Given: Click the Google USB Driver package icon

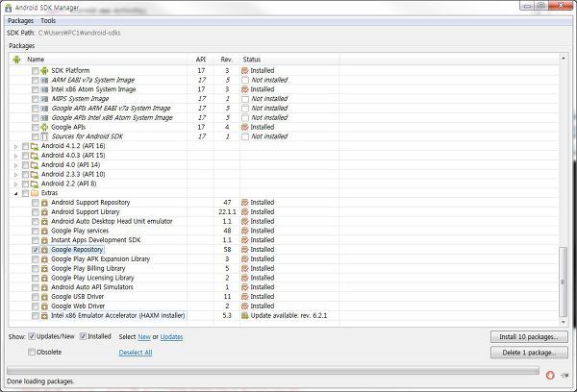Looking at the screenshot, I should click(x=44, y=297).
